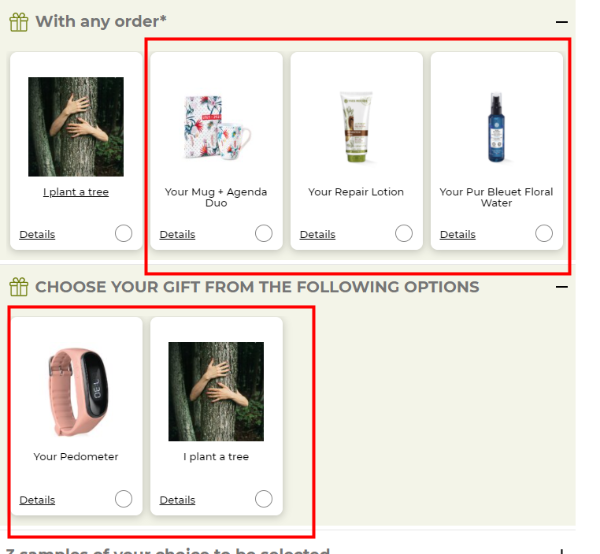Select the Mug + Agenda Duo radio button
The height and width of the screenshot is (554, 600).
tap(263, 233)
